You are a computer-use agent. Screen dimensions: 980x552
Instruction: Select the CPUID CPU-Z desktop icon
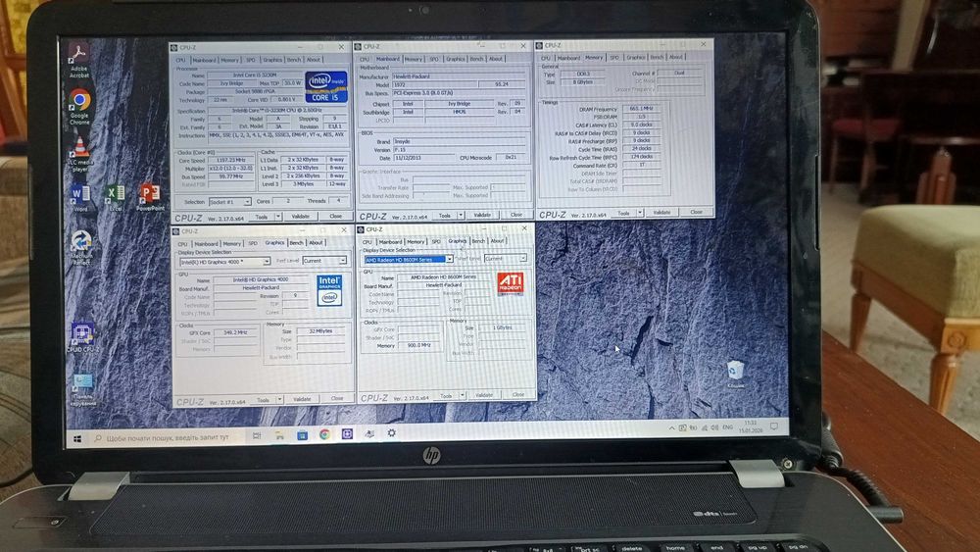(x=82, y=337)
